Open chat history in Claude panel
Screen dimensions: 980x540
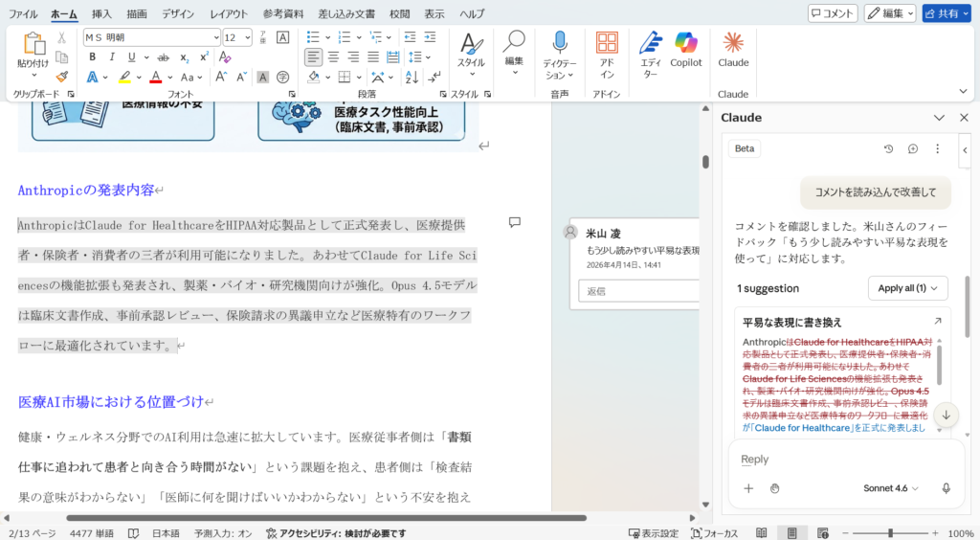point(888,149)
